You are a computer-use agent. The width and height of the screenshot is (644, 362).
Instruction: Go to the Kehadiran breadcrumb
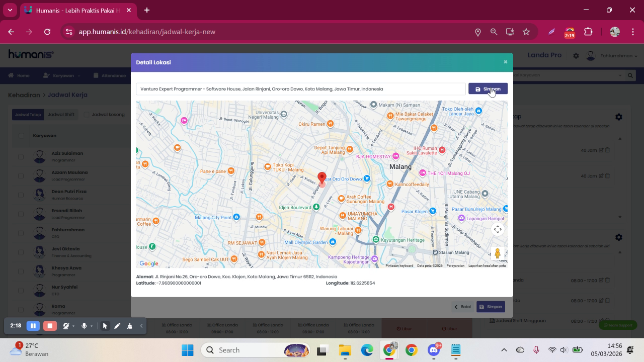[x=24, y=95]
